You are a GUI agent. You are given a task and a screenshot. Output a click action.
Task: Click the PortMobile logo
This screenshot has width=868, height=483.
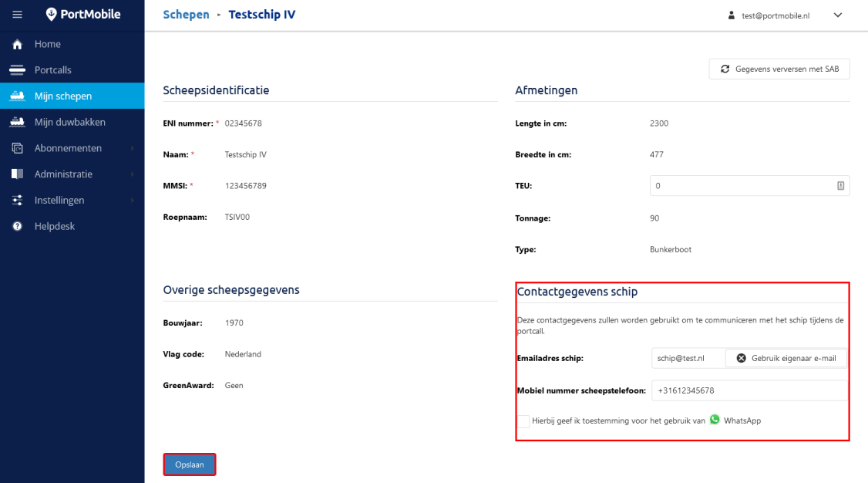tap(83, 14)
